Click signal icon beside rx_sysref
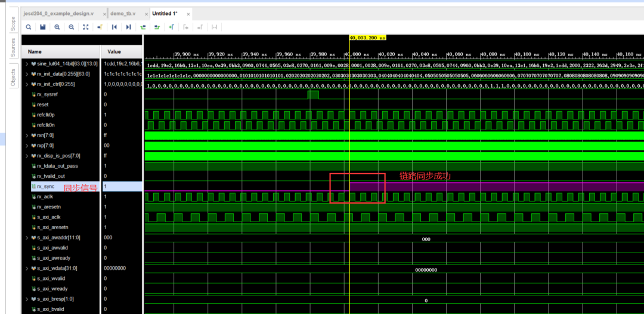This screenshot has width=644, height=314. (x=33, y=94)
